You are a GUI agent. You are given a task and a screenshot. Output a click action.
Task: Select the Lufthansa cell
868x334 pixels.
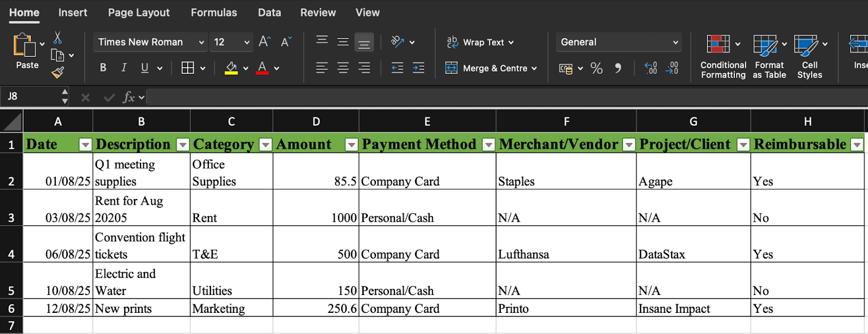(566, 245)
